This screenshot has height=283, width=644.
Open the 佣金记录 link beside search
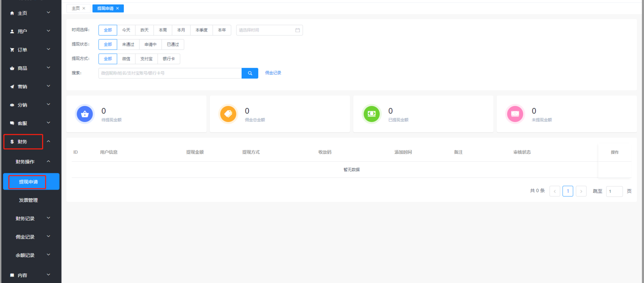coord(273,73)
